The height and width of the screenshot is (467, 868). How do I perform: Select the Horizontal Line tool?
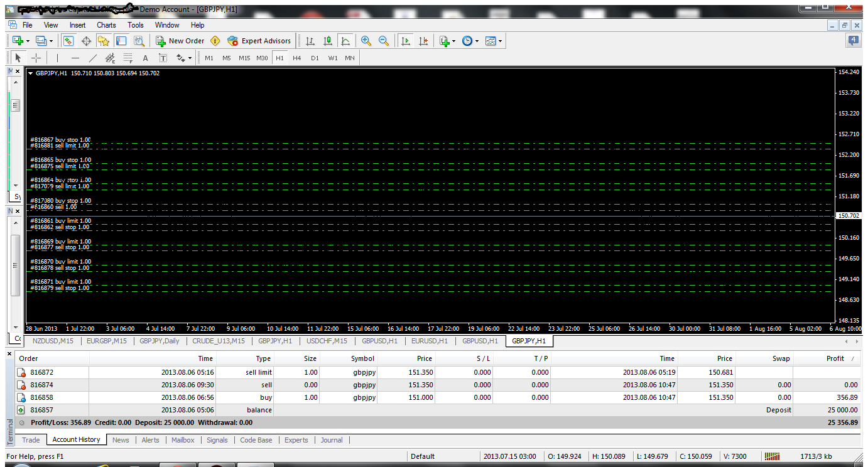[x=75, y=58]
